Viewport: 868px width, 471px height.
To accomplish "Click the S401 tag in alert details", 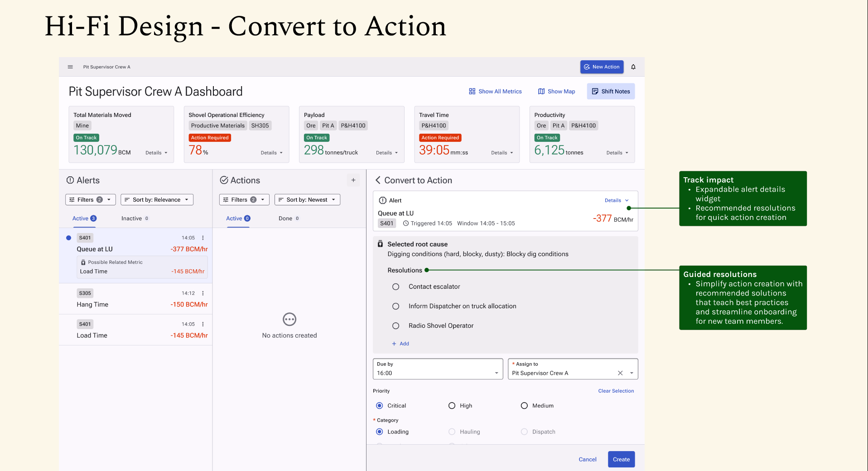I will [386, 223].
